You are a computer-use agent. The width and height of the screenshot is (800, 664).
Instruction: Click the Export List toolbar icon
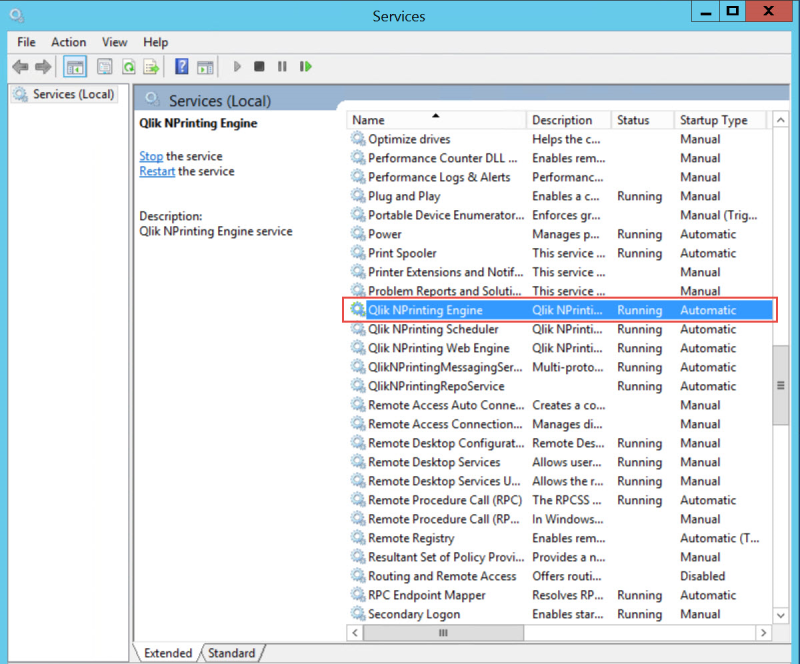click(x=151, y=67)
